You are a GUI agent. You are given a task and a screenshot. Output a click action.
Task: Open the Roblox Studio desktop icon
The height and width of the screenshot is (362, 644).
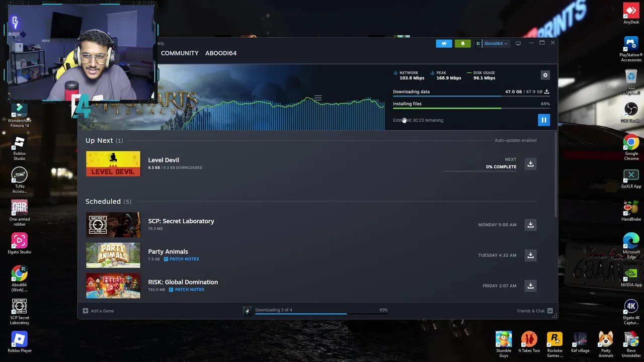click(x=20, y=148)
